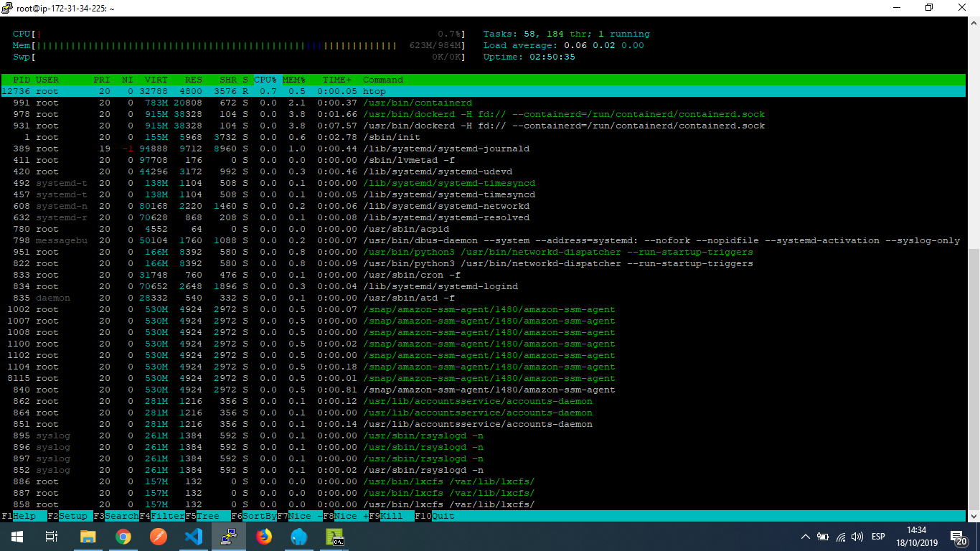Screen dimensions: 980x551
Task: Show hidden system tray icons
Action: pos(806,537)
